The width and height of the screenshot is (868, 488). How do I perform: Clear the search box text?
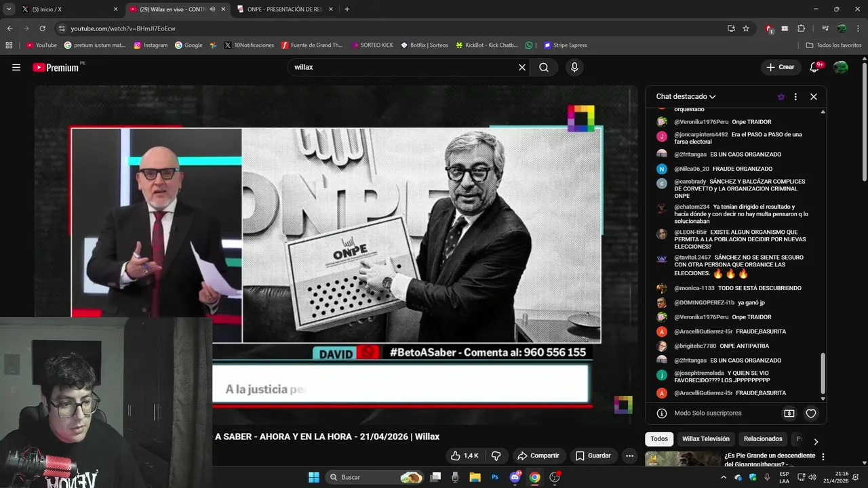pyautogui.click(x=522, y=67)
